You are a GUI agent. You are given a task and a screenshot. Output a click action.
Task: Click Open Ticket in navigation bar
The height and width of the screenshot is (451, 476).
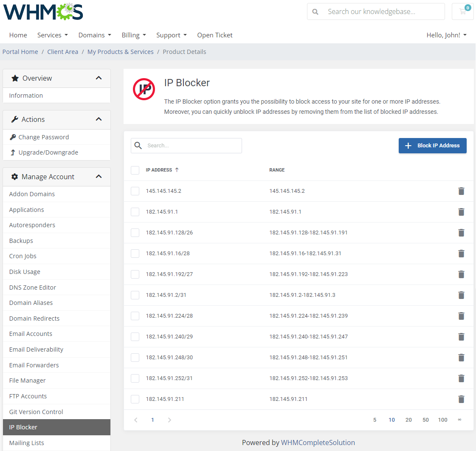215,35
